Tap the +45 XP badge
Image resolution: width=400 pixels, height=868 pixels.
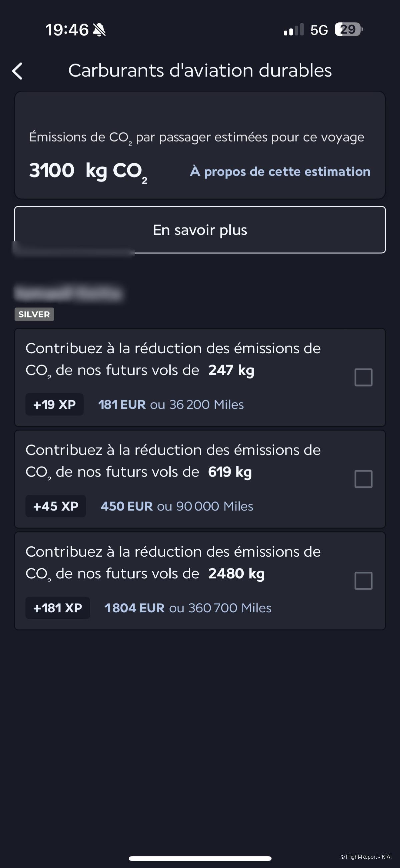point(56,506)
